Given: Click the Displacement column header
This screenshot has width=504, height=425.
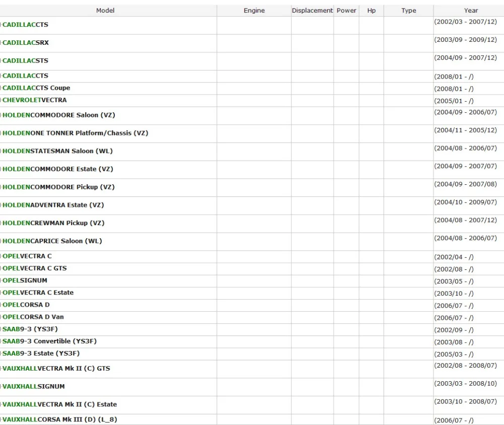Looking at the screenshot, I should 312,10.
